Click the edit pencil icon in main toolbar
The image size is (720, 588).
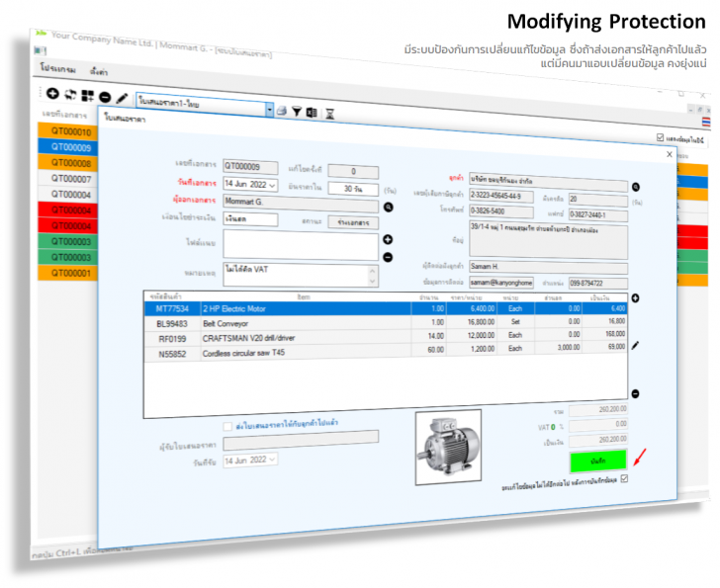pyautogui.click(x=123, y=98)
